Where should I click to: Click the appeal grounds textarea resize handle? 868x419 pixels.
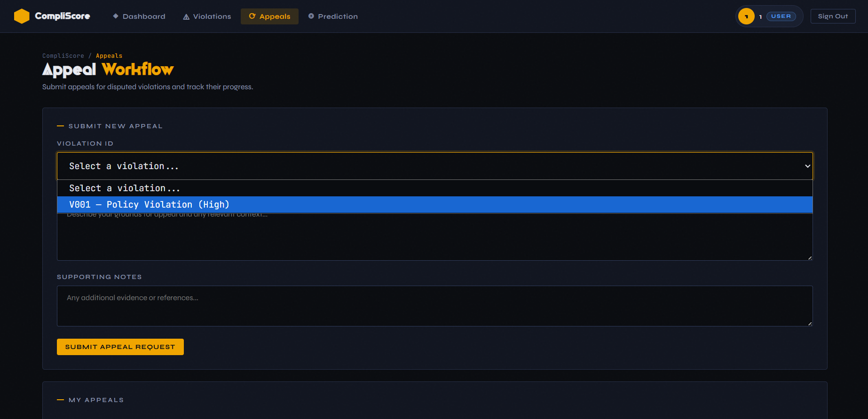[810, 257]
